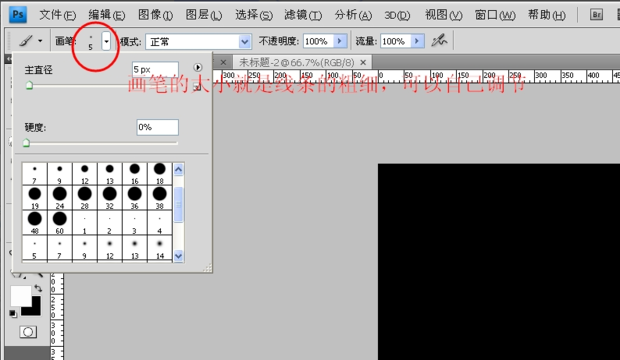
Task: Open the 不透明度 opacity slider arrow
Action: (340, 41)
